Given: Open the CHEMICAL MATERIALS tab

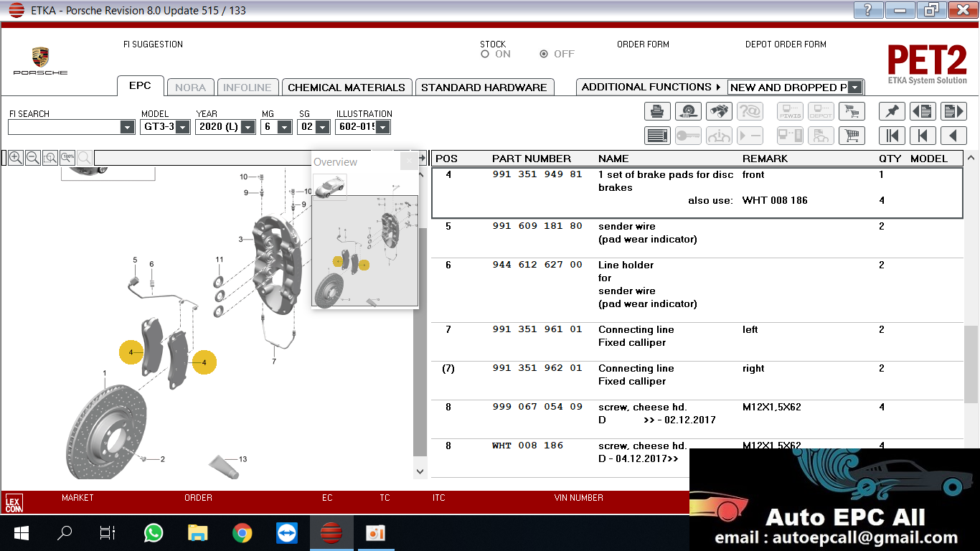Looking at the screenshot, I should pos(347,88).
